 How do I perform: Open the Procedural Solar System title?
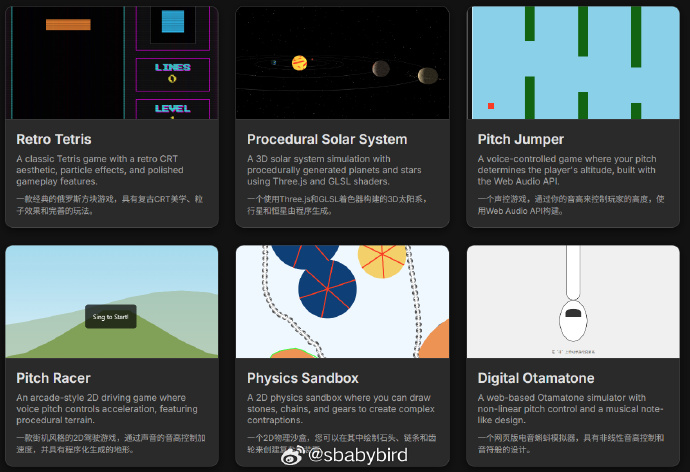[327, 139]
